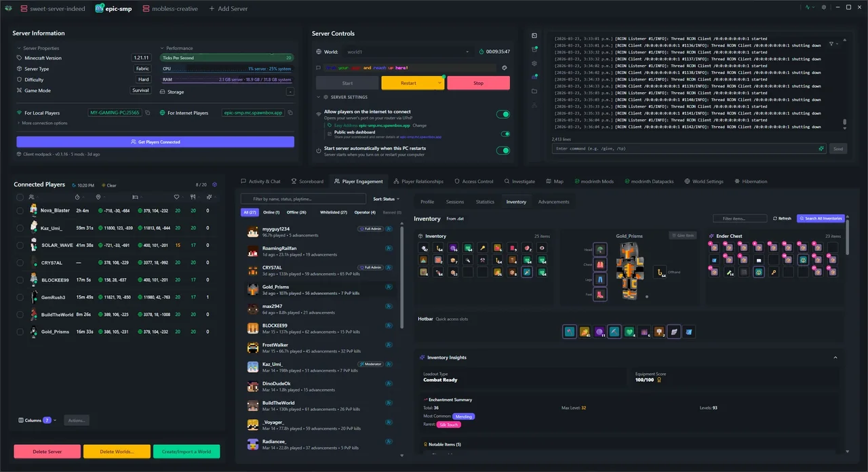
Task: Open the folder icon in console sidebar
Action: click(x=534, y=91)
